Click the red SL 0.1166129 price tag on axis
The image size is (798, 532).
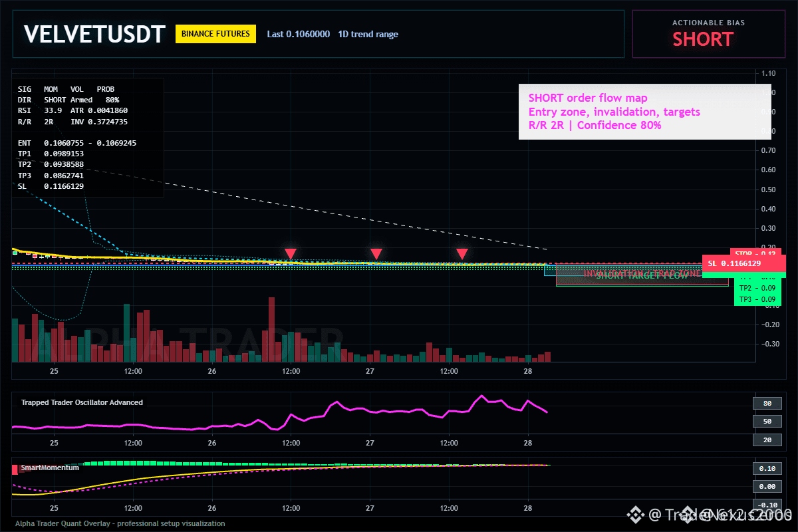click(x=744, y=263)
